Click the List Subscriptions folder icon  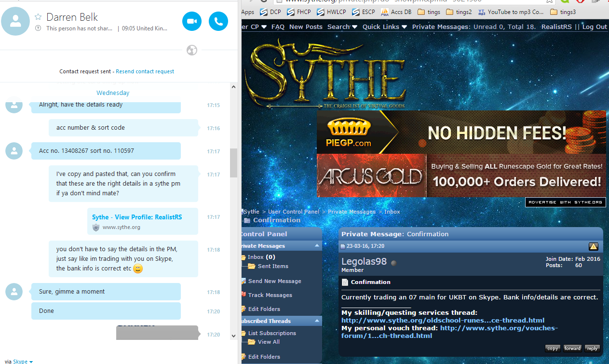click(x=244, y=333)
